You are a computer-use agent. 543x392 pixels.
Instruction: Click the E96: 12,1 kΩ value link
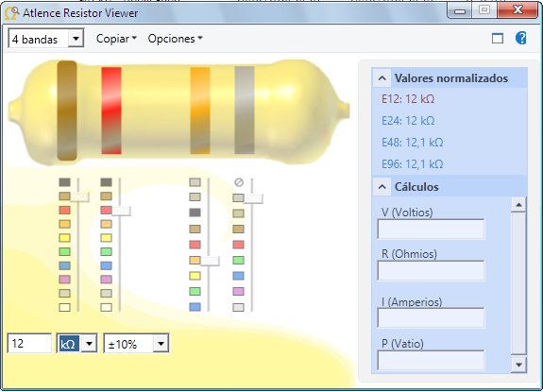tap(412, 164)
